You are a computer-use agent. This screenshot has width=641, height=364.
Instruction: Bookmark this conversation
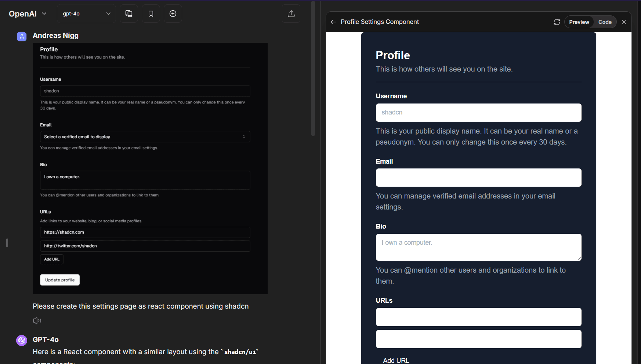[151, 14]
